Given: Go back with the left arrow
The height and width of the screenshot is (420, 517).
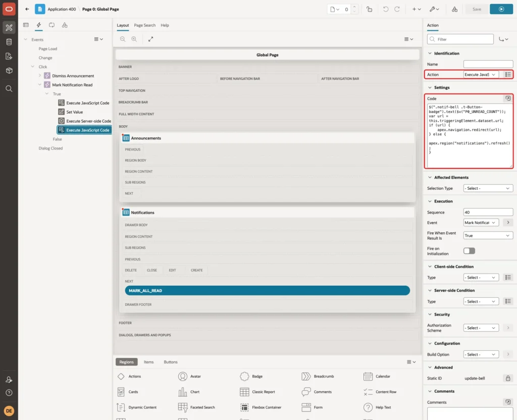Looking at the screenshot, I should coord(27,9).
